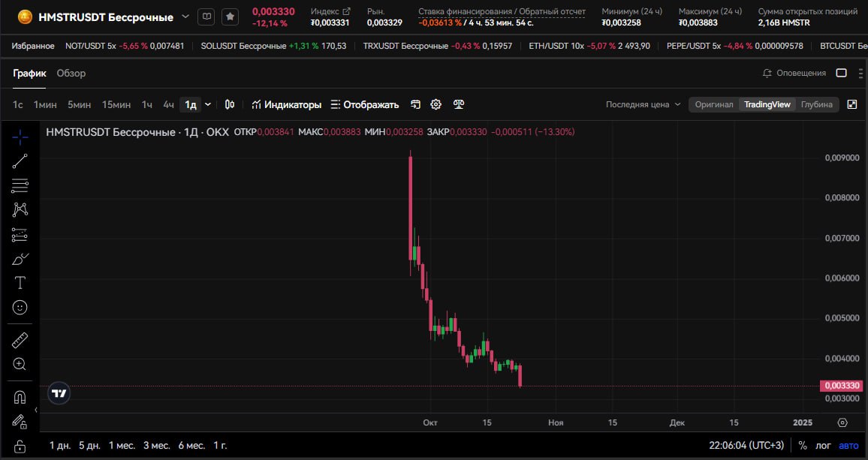Open price alerts Оповещения

click(794, 73)
